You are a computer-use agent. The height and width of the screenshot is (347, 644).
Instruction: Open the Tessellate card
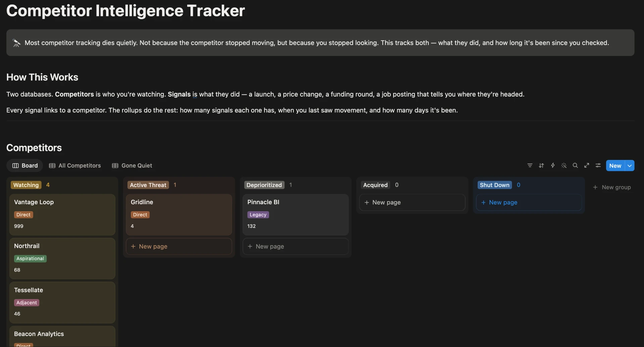(62, 302)
